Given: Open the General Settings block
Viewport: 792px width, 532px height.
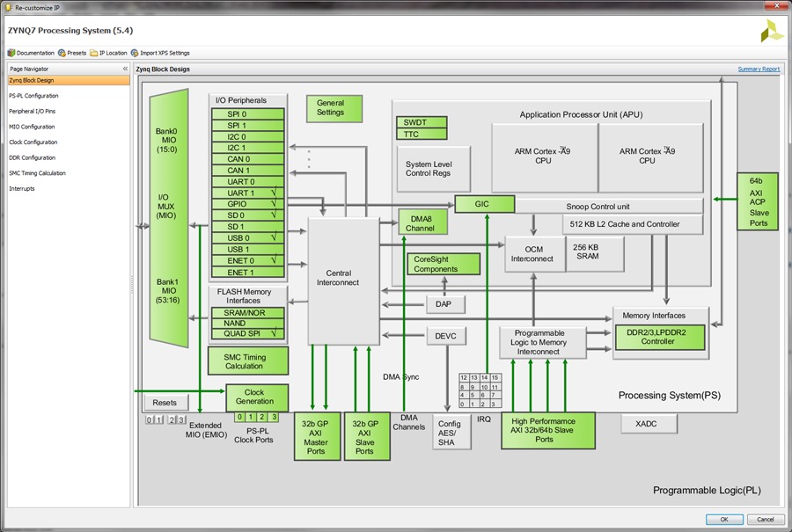Looking at the screenshot, I should point(334,108).
